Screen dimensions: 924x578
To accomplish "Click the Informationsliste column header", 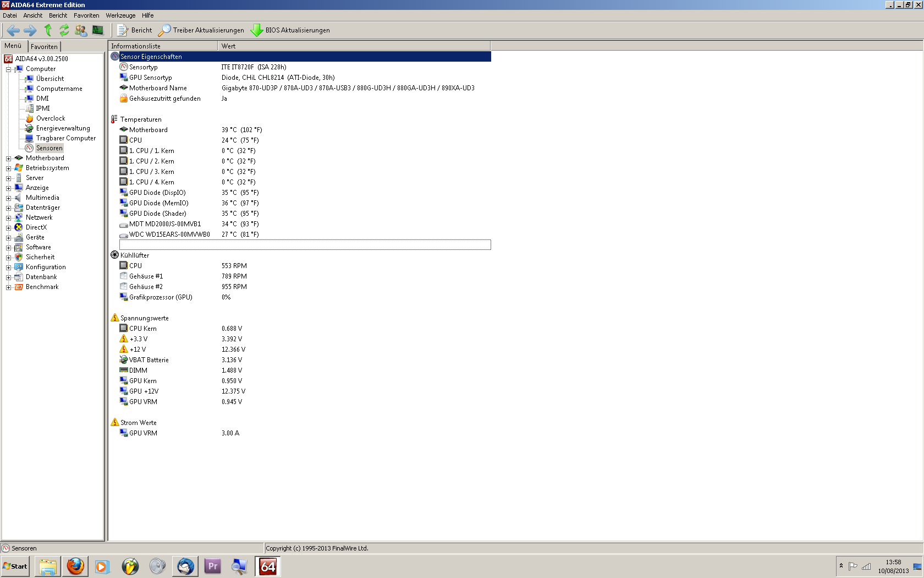I will coord(163,46).
